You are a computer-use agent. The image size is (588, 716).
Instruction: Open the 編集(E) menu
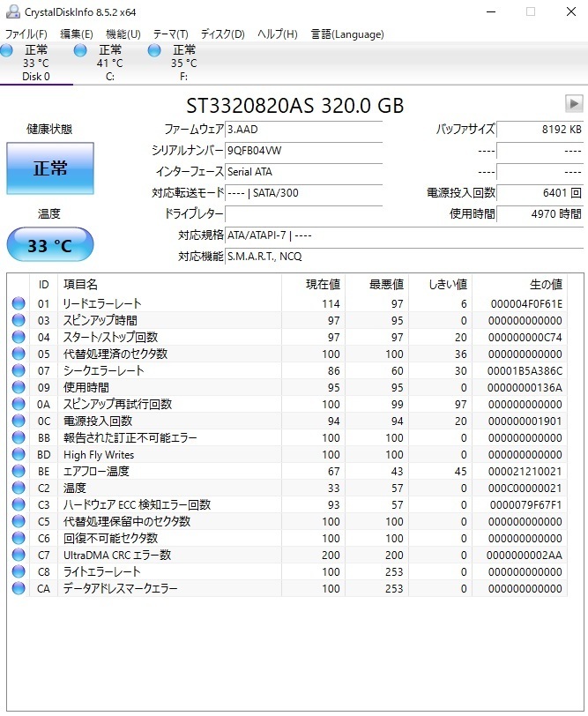click(x=76, y=34)
